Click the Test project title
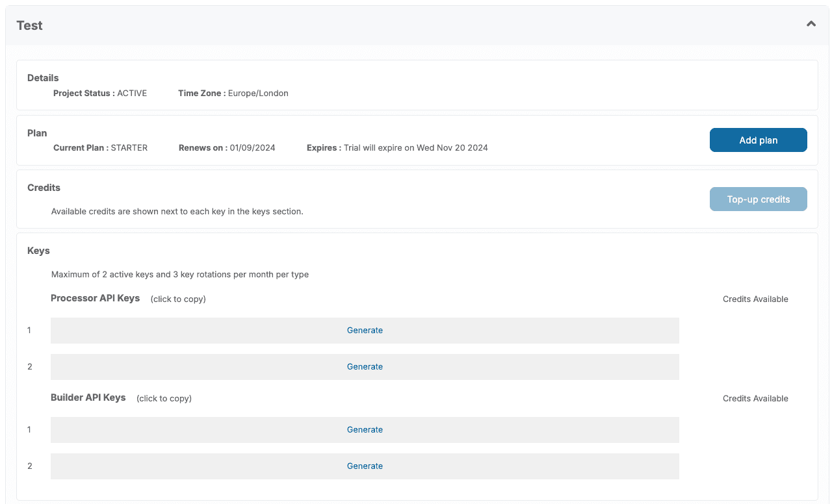832x504 pixels. click(30, 26)
